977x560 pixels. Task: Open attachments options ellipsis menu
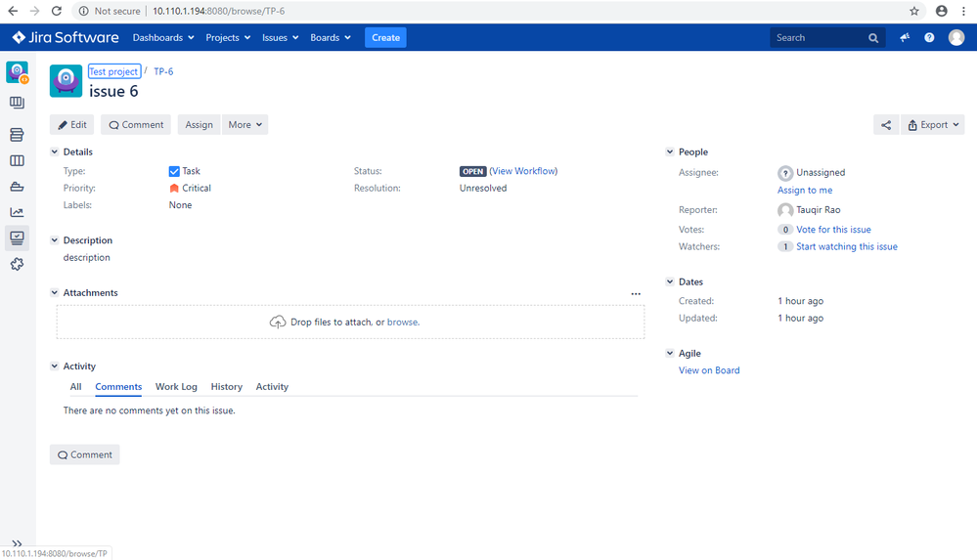(636, 293)
